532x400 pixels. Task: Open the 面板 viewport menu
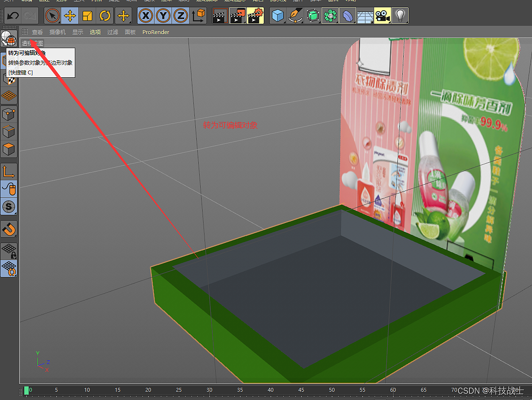130,32
